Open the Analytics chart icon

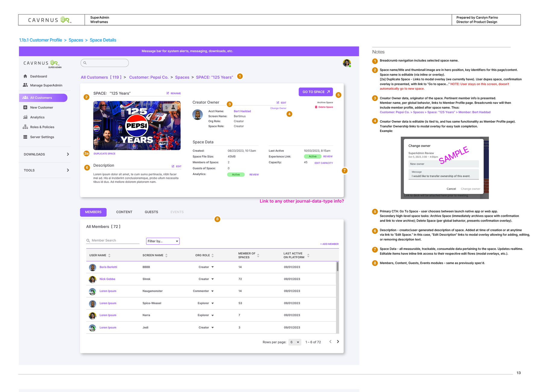[x=25, y=117]
